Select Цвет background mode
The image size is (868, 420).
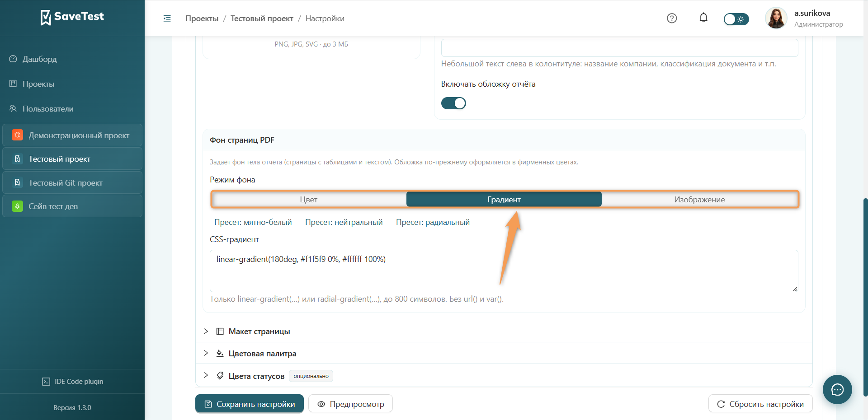tap(309, 199)
